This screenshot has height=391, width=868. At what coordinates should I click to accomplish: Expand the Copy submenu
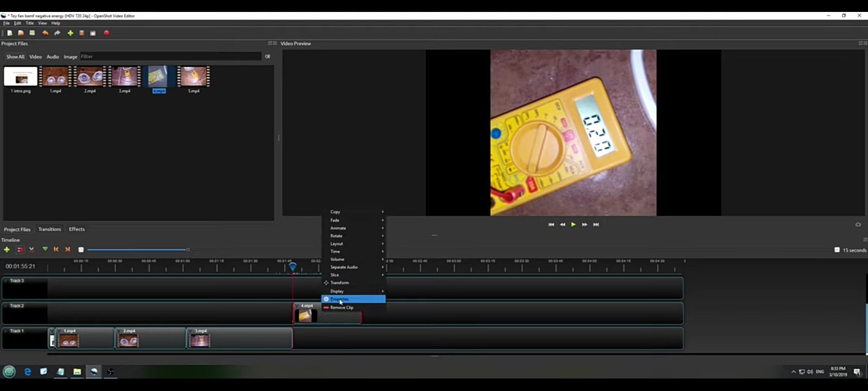[x=354, y=212]
